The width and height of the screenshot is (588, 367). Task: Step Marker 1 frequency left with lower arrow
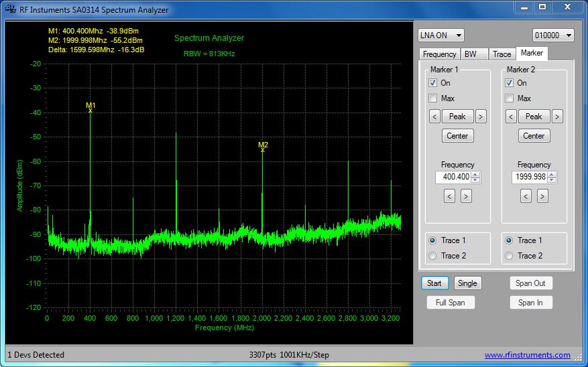click(x=449, y=196)
